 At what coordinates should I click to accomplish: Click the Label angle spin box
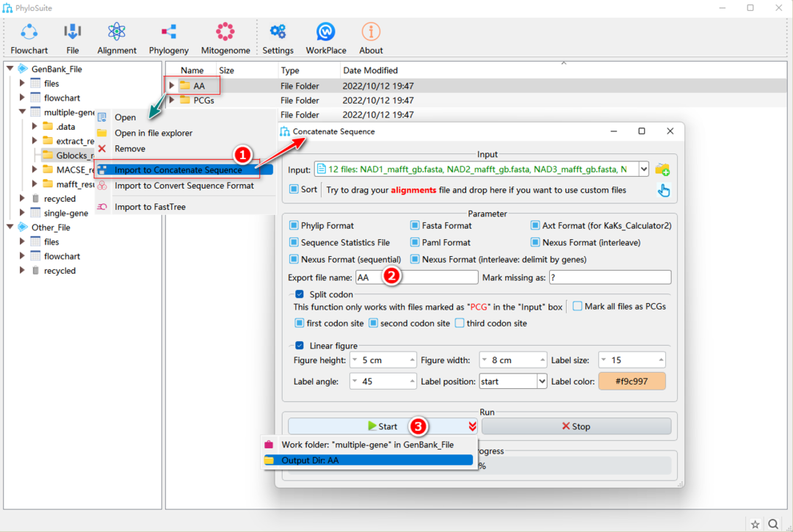383,382
